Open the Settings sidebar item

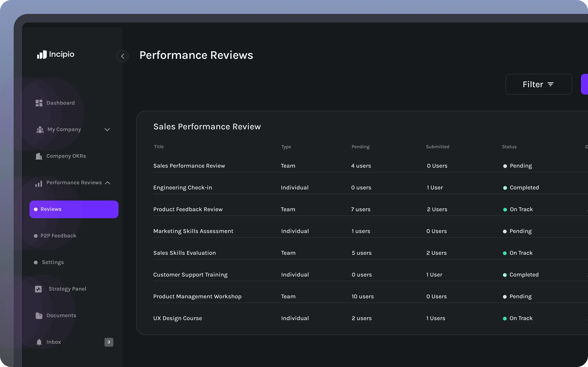tap(53, 262)
